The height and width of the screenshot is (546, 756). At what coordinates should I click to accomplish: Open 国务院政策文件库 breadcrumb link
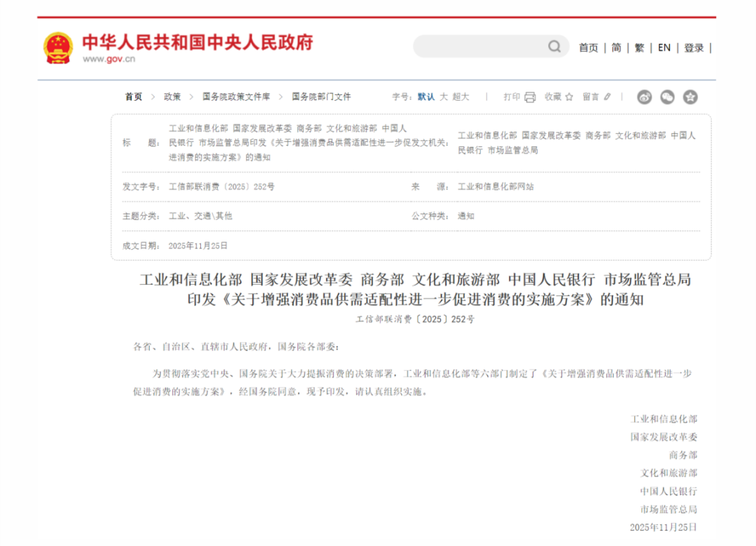(236, 97)
